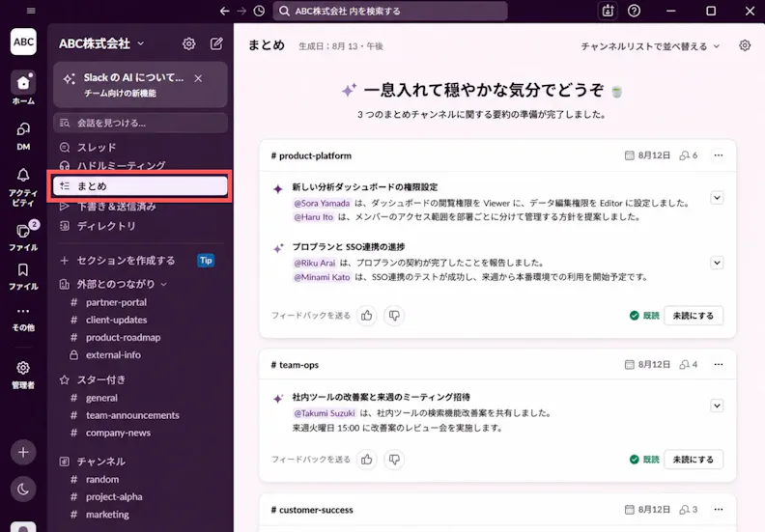Give thumbs up on team-ops summary
The image size is (765, 532).
tap(367, 460)
